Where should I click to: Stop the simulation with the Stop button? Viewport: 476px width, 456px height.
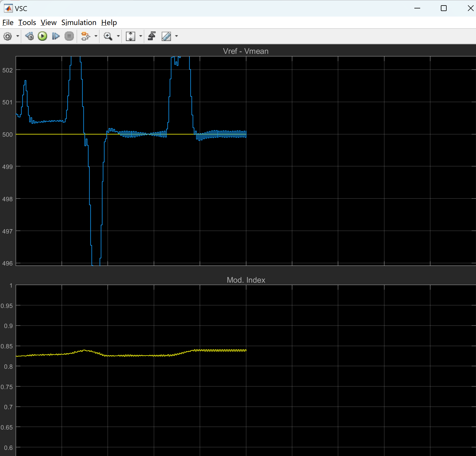[x=69, y=36]
